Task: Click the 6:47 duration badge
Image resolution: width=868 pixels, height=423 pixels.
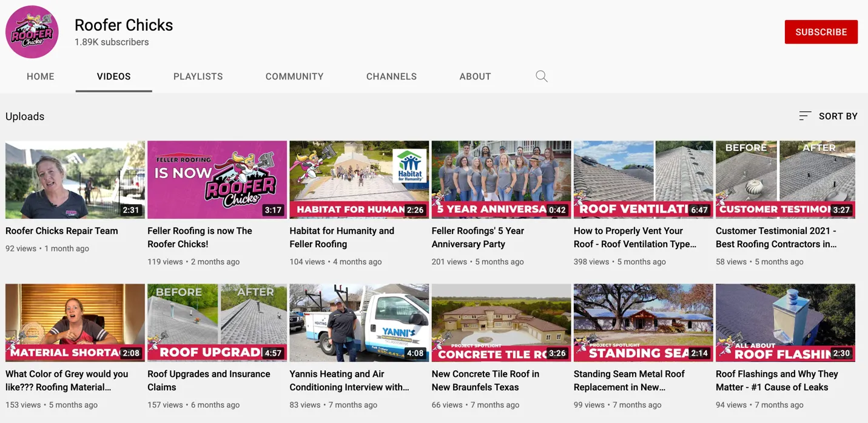Action: (x=699, y=210)
